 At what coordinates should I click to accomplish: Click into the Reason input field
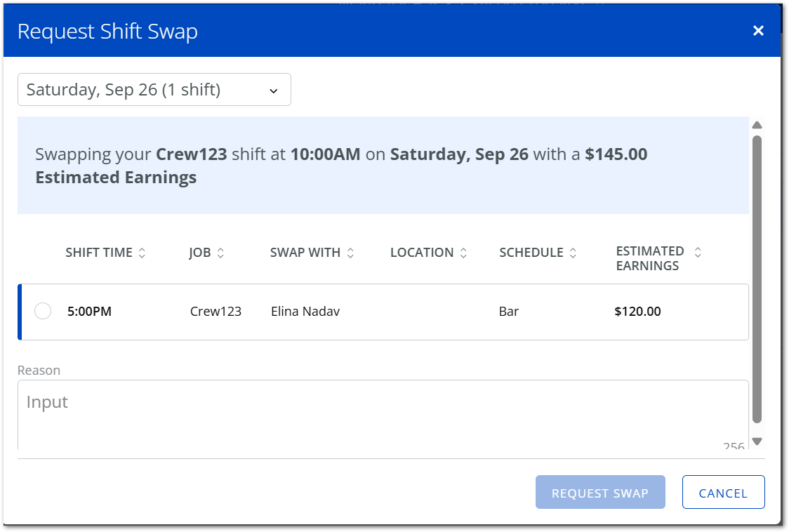[383, 414]
